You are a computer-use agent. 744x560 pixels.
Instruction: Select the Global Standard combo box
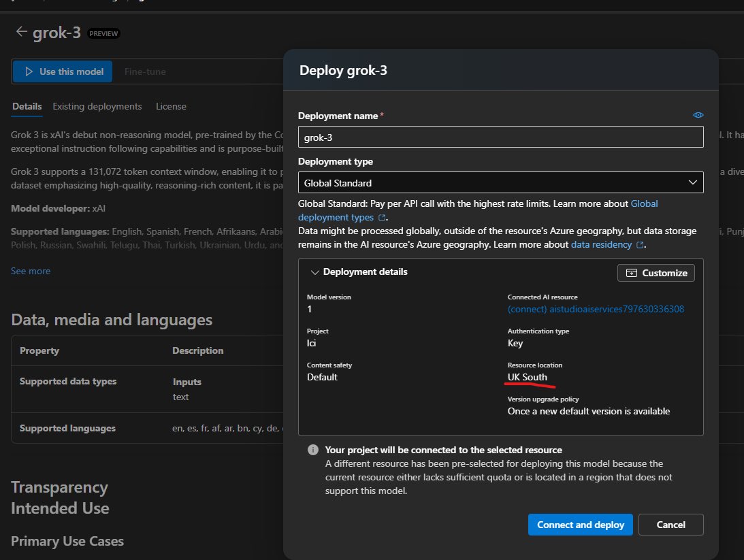tap(500, 182)
